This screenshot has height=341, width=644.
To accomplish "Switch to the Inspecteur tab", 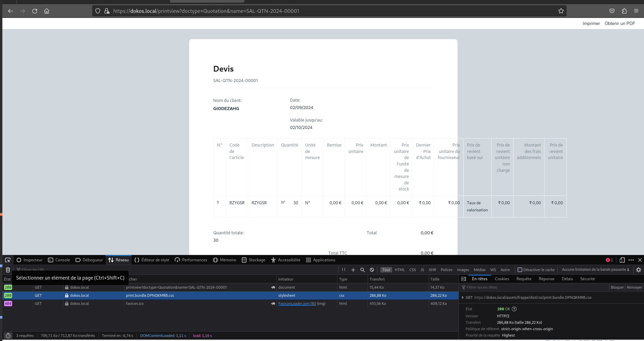I will coord(30,260).
